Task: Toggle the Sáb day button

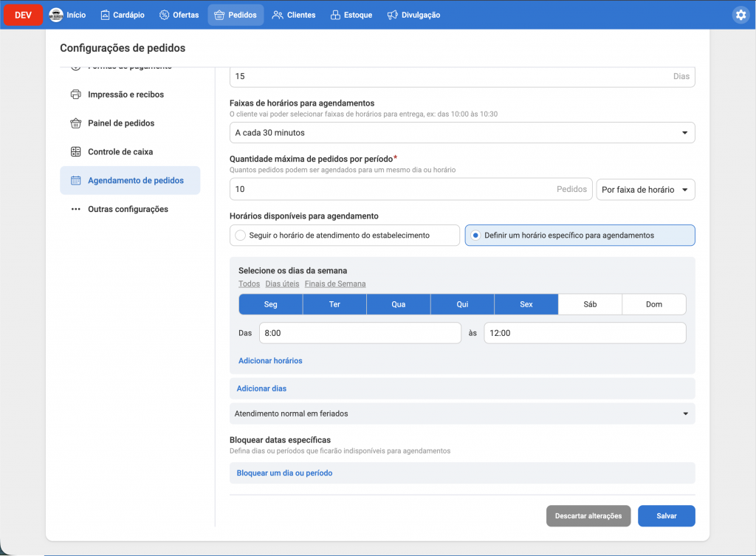Action: point(590,304)
